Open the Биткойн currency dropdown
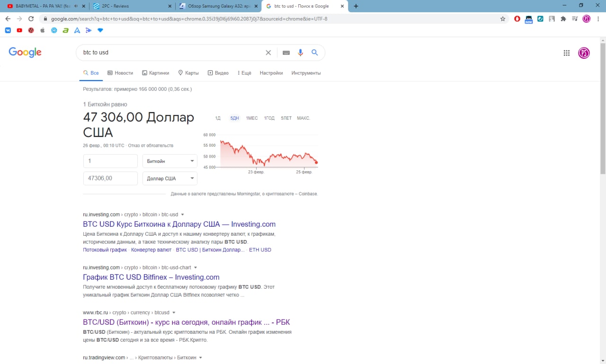Screen dimensions: 606x364 point(170,161)
